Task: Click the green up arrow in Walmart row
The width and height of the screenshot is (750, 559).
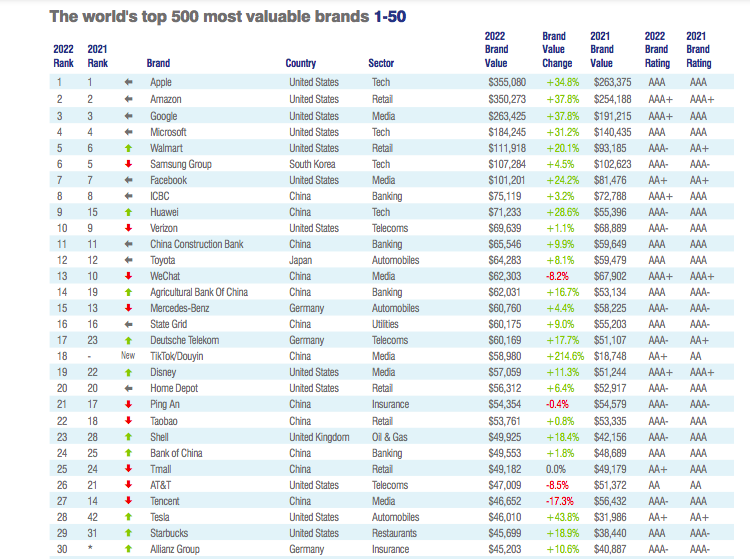Action: click(x=128, y=148)
